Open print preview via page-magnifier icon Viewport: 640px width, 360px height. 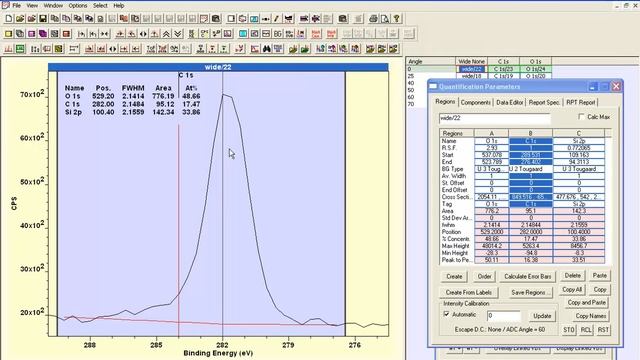tap(384, 19)
